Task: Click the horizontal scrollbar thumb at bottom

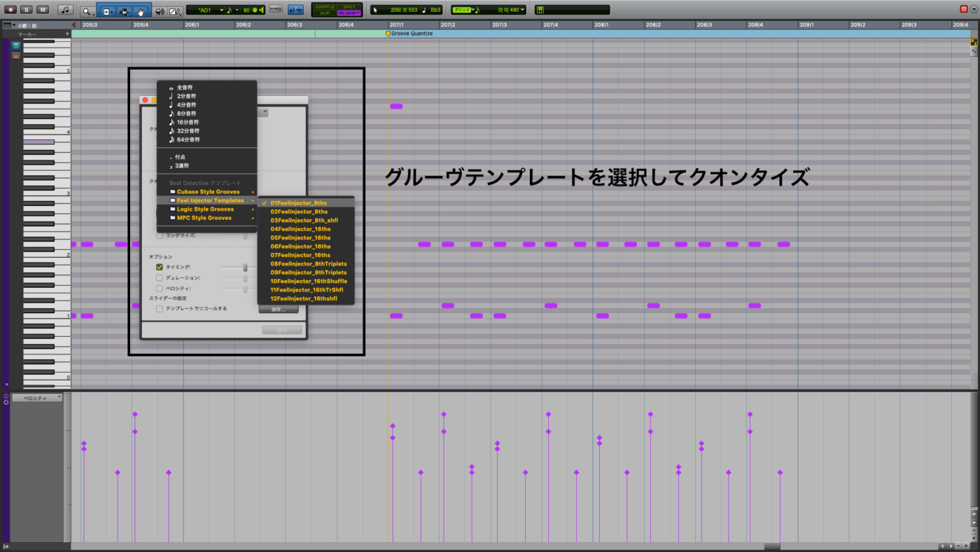Action: click(x=772, y=546)
